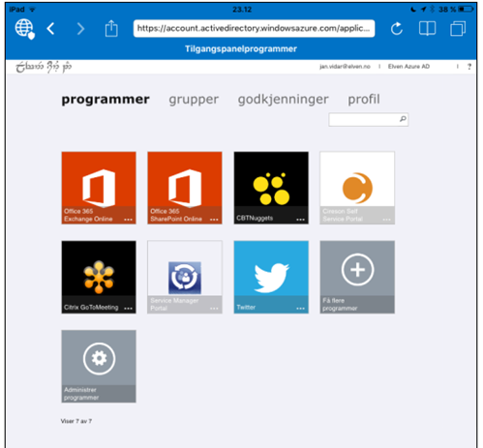The height and width of the screenshot is (448, 483).
Task: Go forward with the browser forward arrow
Action: click(80, 29)
